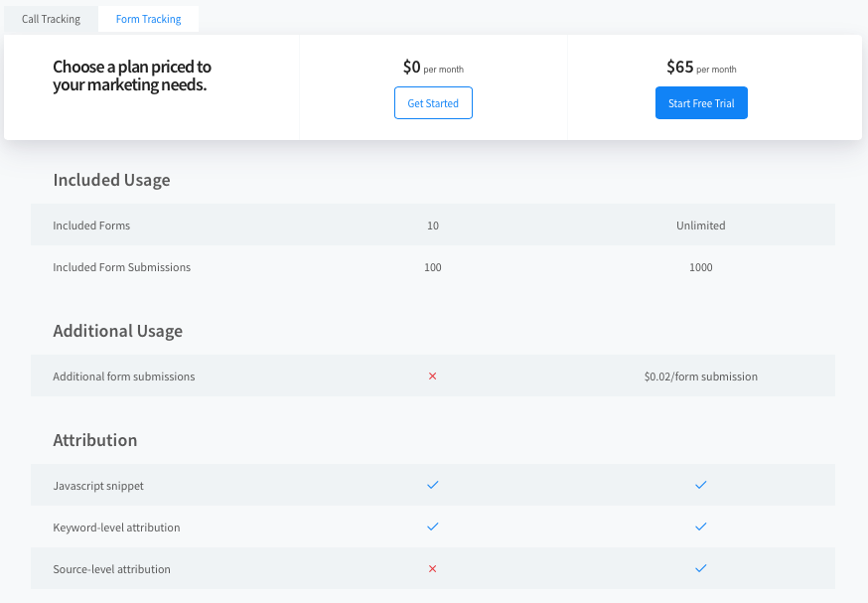
Task: Click the Keyword-level attribution checkmark for free plan
Action: point(433,527)
